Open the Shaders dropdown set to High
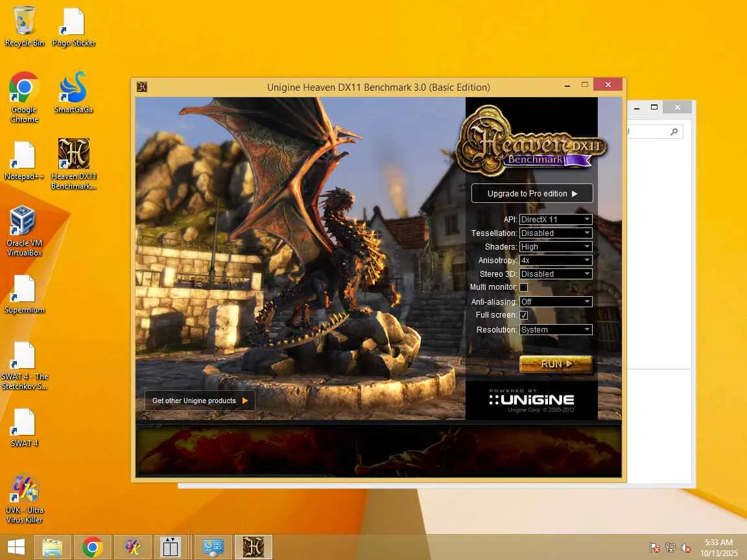The height and width of the screenshot is (560, 747). (x=556, y=246)
